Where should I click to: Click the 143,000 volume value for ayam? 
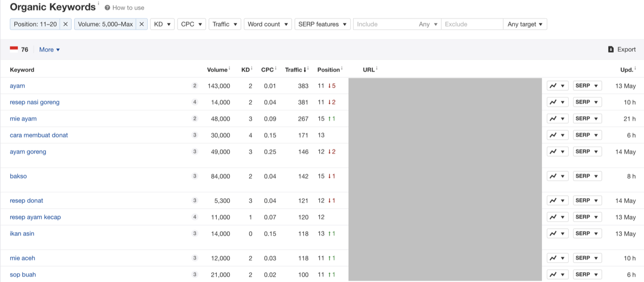[219, 86]
